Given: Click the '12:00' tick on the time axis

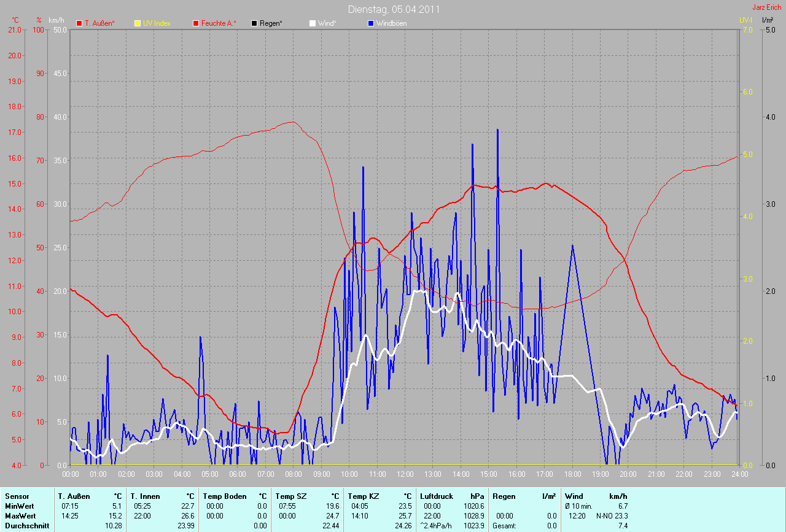Looking at the screenshot, I should [x=405, y=474].
